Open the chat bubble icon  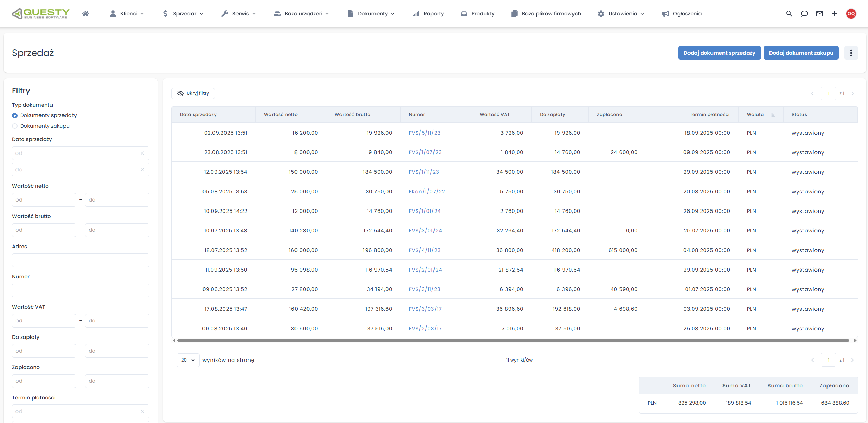click(x=804, y=14)
